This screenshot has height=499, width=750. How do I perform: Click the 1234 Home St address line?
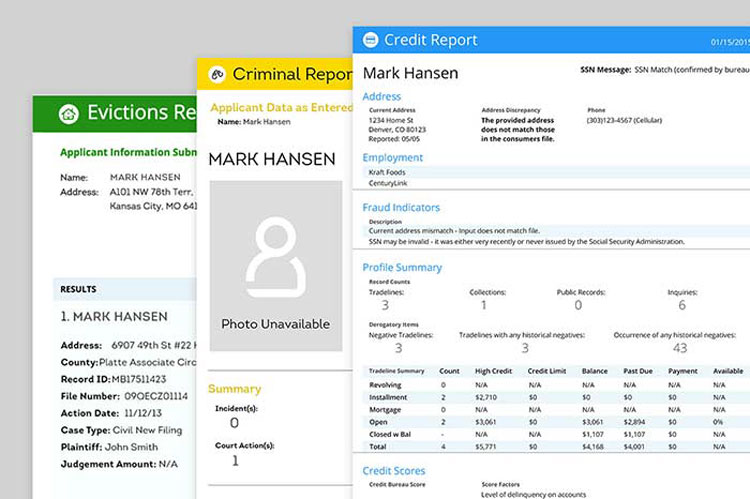[391, 120]
